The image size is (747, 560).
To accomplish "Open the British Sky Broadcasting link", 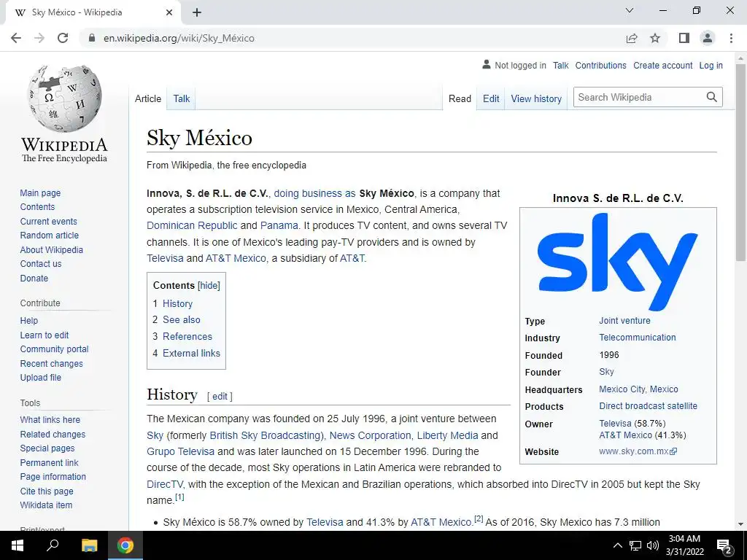I will 266,435.
